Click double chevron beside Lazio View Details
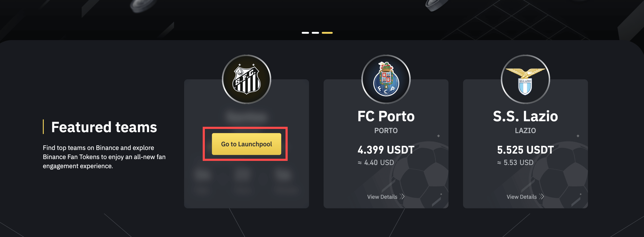644x237 pixels. 542,197
